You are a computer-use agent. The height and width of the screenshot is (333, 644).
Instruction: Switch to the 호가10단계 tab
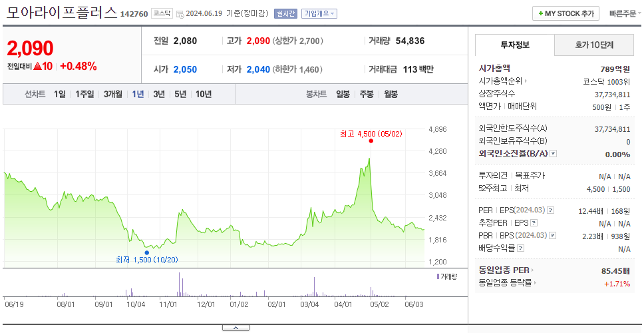click(x=594, y=45)
